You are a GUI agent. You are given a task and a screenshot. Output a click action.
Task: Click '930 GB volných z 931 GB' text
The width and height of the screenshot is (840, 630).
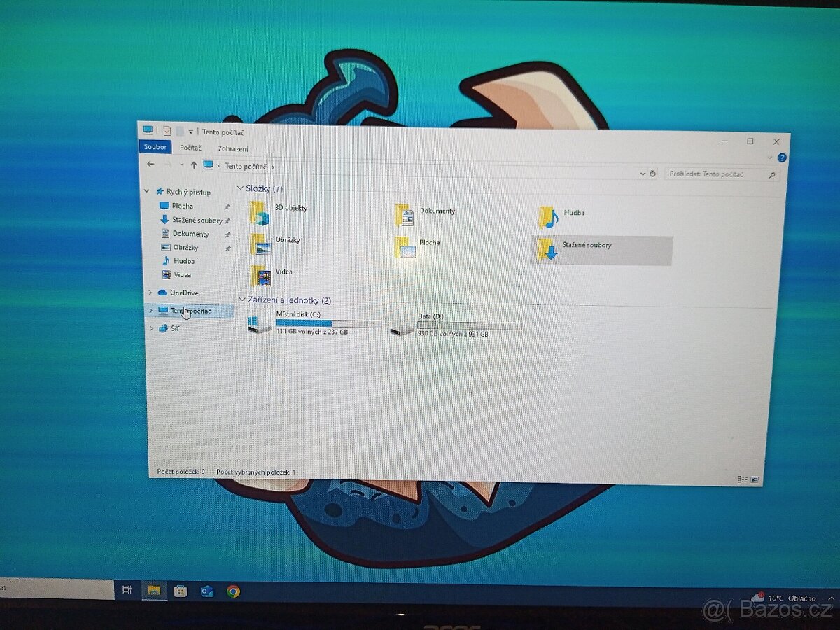pos(453,334)
